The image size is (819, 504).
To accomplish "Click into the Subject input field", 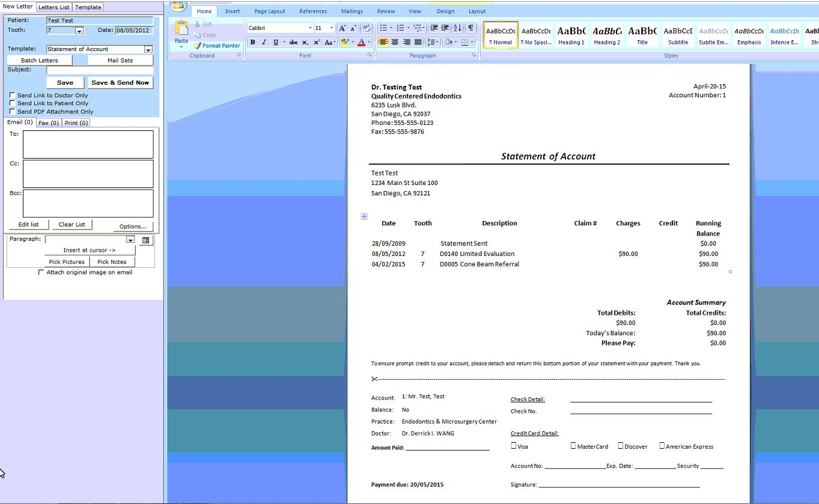I will (100, 70).
